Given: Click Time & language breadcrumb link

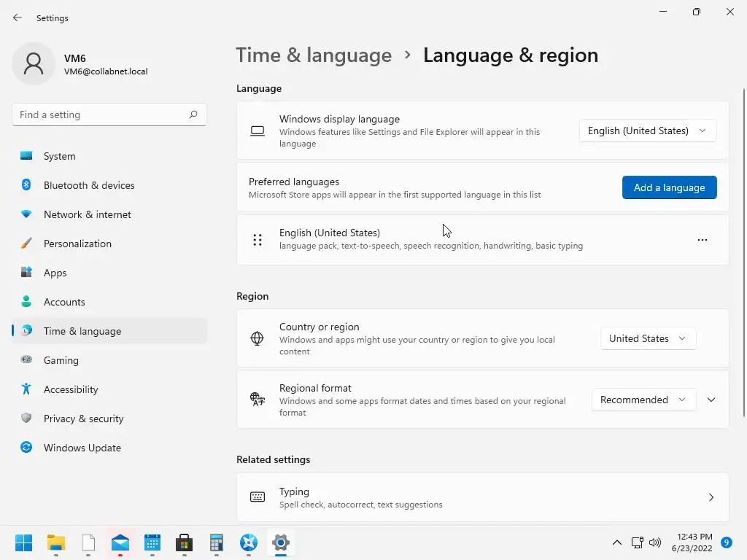Looking at the screenshot, I should pyautogui.click(x=314, y=55).
